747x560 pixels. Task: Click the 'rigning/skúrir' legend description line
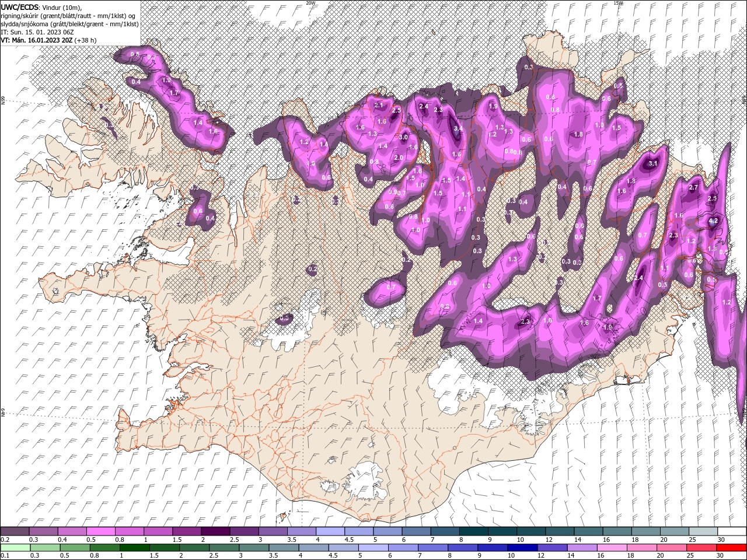coord(68,16)
